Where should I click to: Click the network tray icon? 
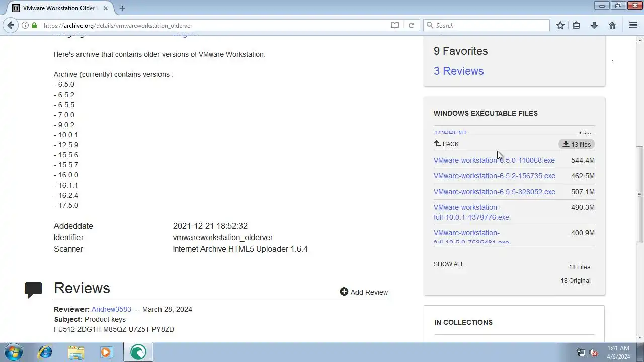point(581,352)
